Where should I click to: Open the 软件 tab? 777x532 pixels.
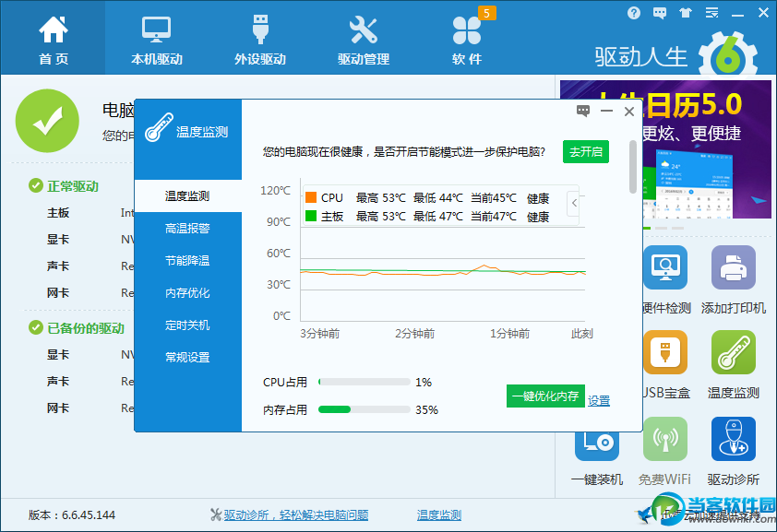[467, 39]
